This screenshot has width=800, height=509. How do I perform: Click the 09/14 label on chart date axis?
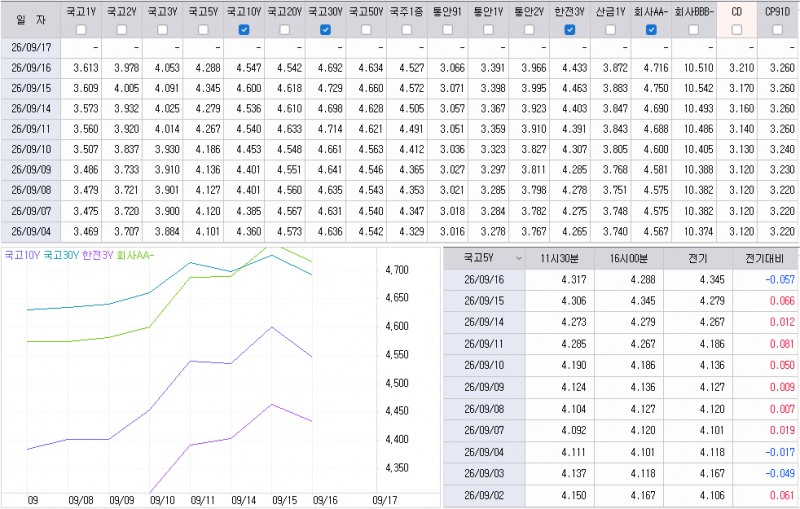coord(243,500)
